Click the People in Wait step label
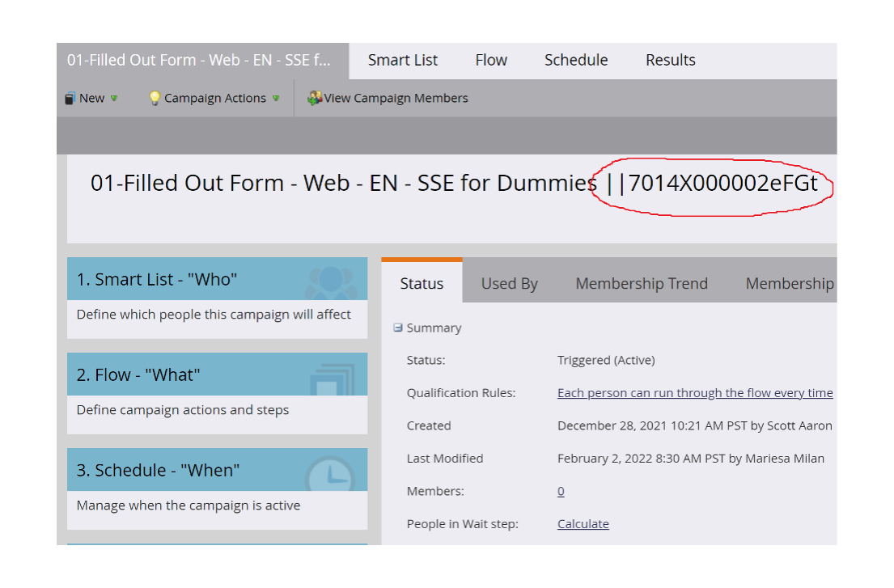Viewport: 894px width, 588px height. pyautogui.click(x=463, y=524)
